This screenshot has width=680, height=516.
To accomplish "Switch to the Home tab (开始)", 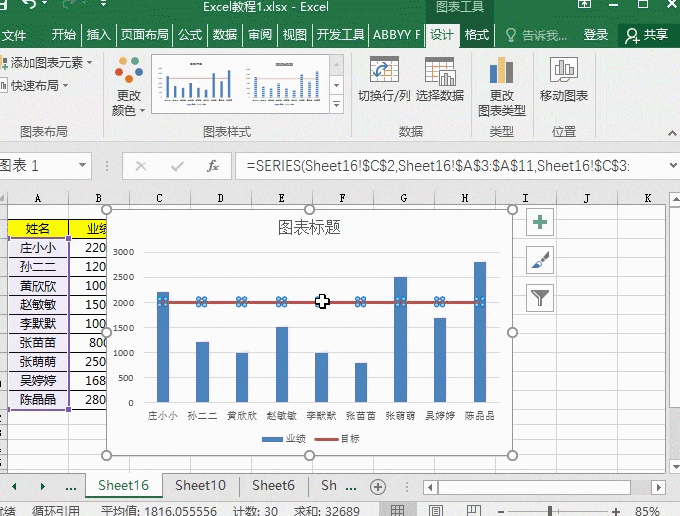I will coord(63,35).
